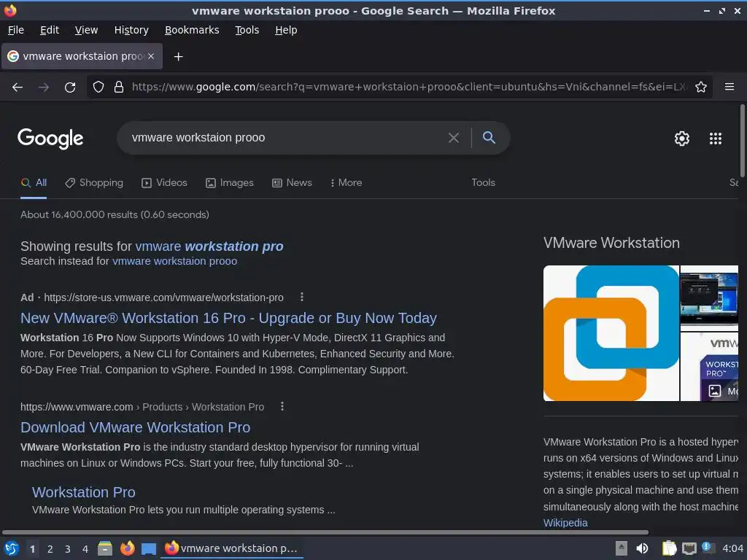The image size is (747, 560).
Task: Switch to the Shopping results tab
Action: click(94, 183)
